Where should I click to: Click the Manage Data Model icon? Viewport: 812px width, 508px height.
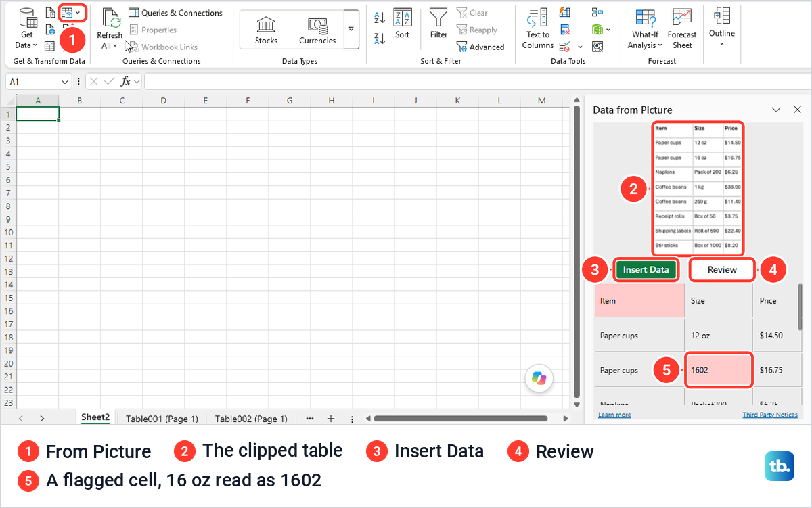tap(597, 46)
